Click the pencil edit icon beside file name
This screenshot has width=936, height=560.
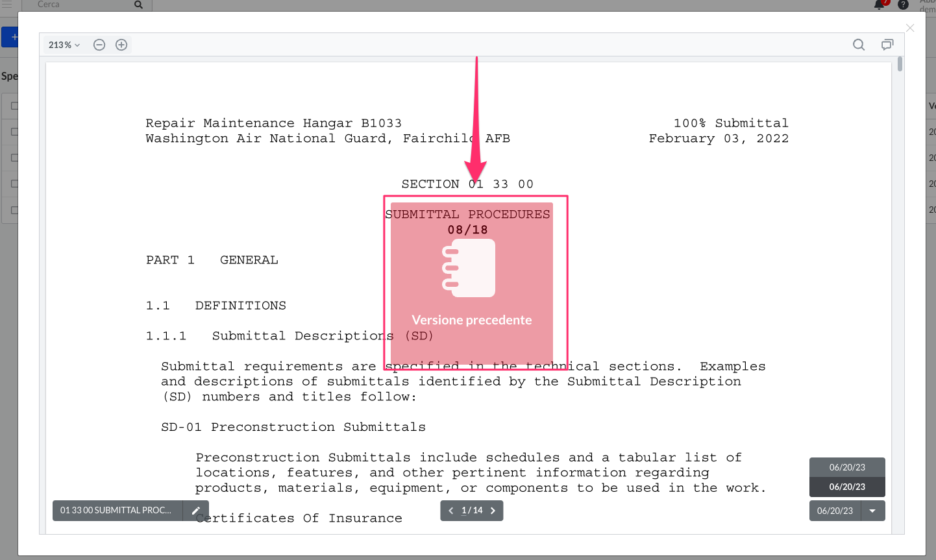tap(196, 511)
